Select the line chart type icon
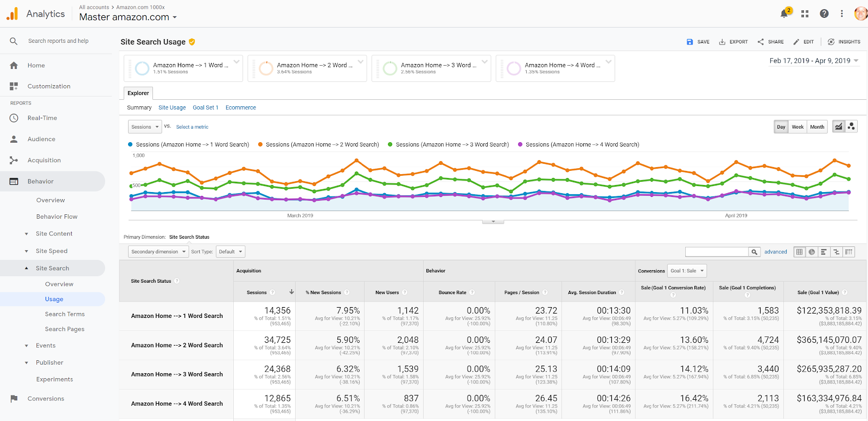Viewport: 868px width, 421px height. point(839,126)
